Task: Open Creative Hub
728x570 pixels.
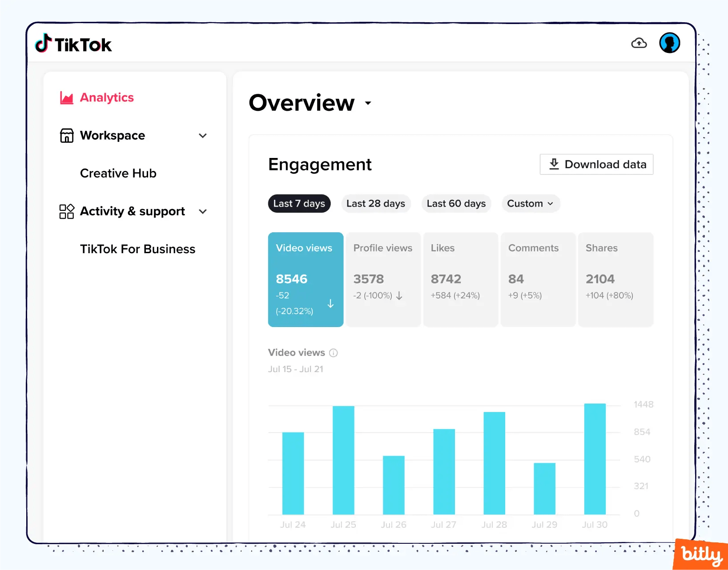Action: [118, 173]
